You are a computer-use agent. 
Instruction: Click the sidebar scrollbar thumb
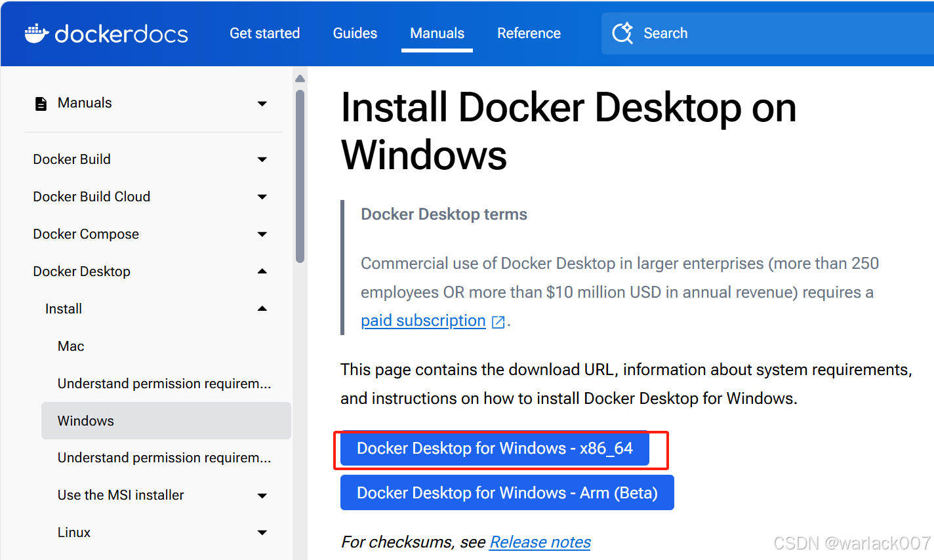[x=300, y=176]
